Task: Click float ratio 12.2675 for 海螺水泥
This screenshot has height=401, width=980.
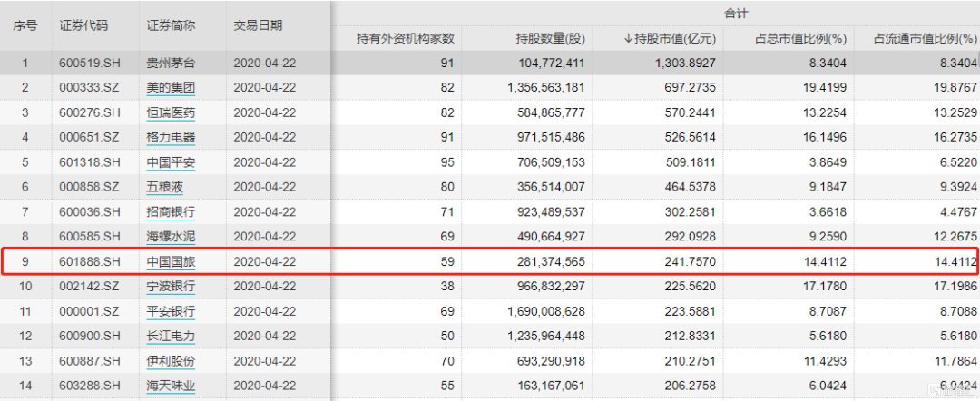Action: [x=955, y=237]
